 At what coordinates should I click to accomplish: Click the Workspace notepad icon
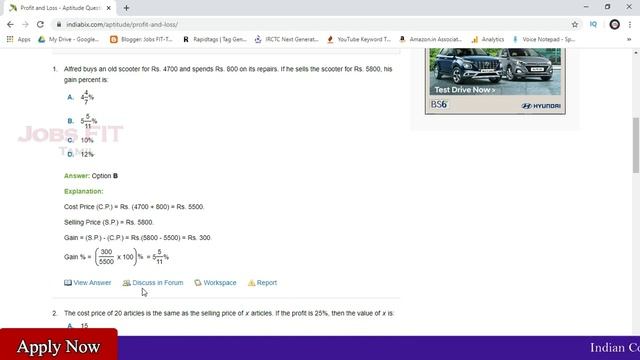[x=198, y=282]
